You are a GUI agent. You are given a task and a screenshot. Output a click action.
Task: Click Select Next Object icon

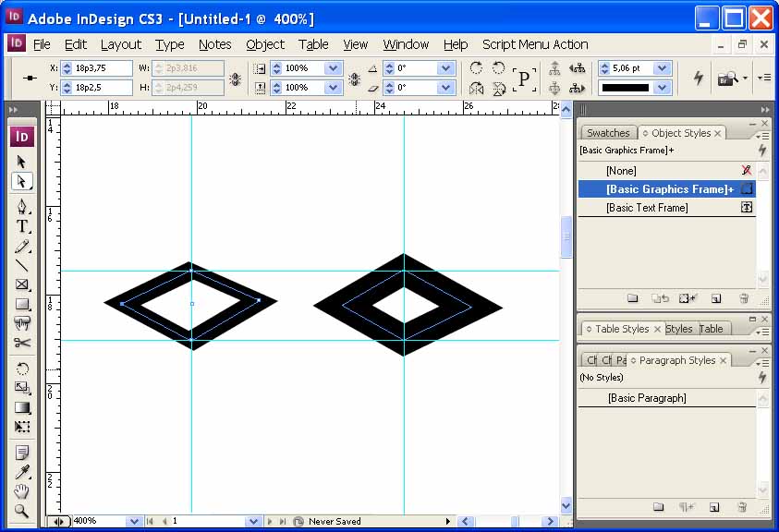click(x=577, y=89)
